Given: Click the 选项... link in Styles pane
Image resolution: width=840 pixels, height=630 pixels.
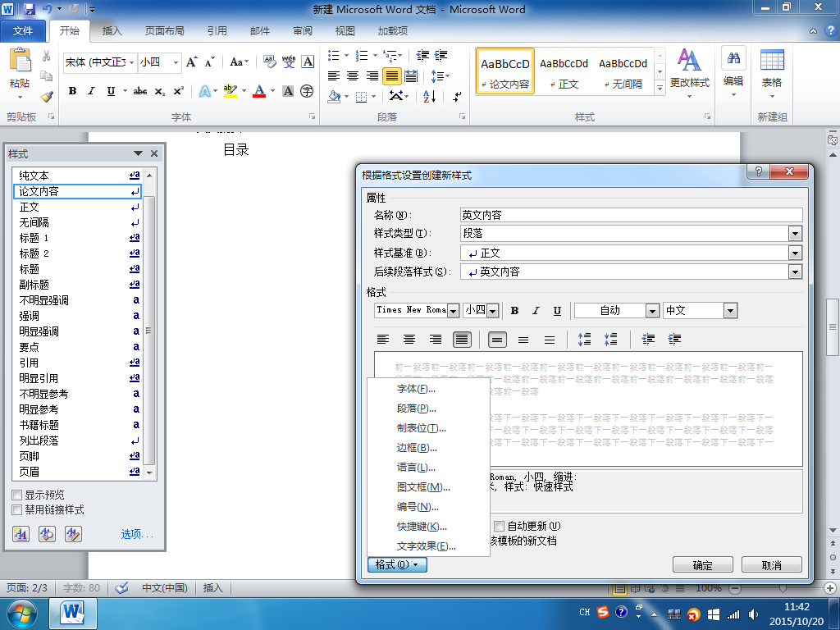Looking at the screenshot, I should pyautogui.click(x=137, y=534).
